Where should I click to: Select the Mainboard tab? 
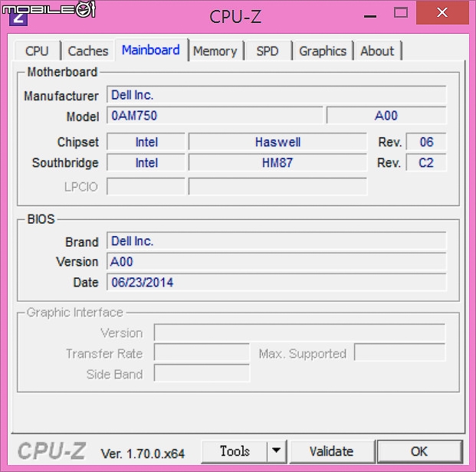pyautogui.click(x=151, y=50)
